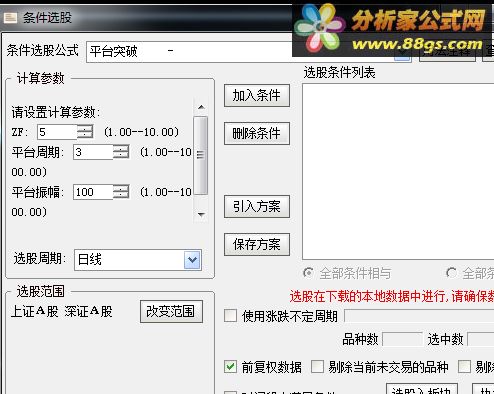Click the 条件选股 window title icon

(10, 17)
